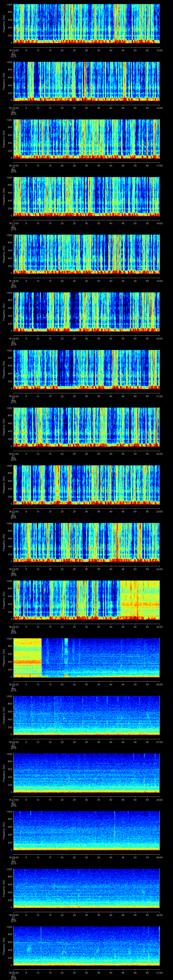Viewport: 173px width, 980px height.
Task: Select the 25:00 end tick label
Action: tap(160, 627)
